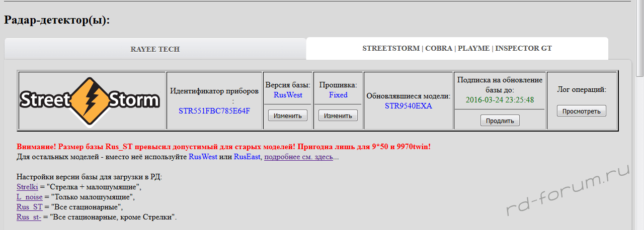The width and height of the screenshot is (644, 230).
Task: Click the RusEast text in the notice
Action: (247, 157)
